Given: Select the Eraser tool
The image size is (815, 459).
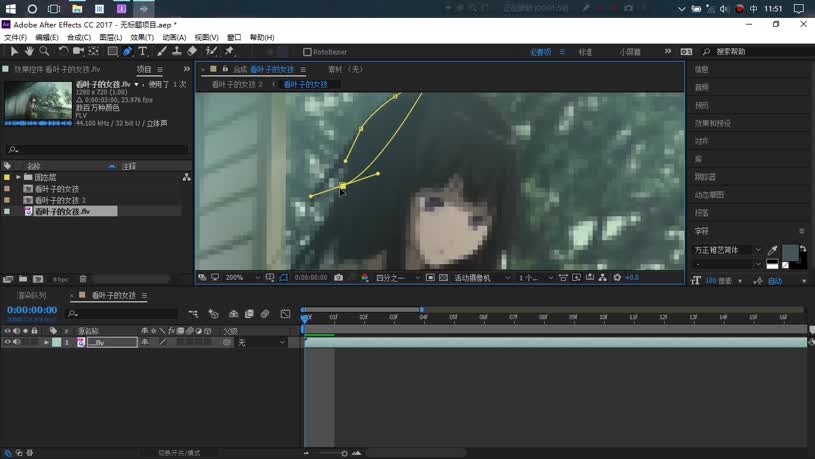Looking at the screenshot, I should click(192, 51).
